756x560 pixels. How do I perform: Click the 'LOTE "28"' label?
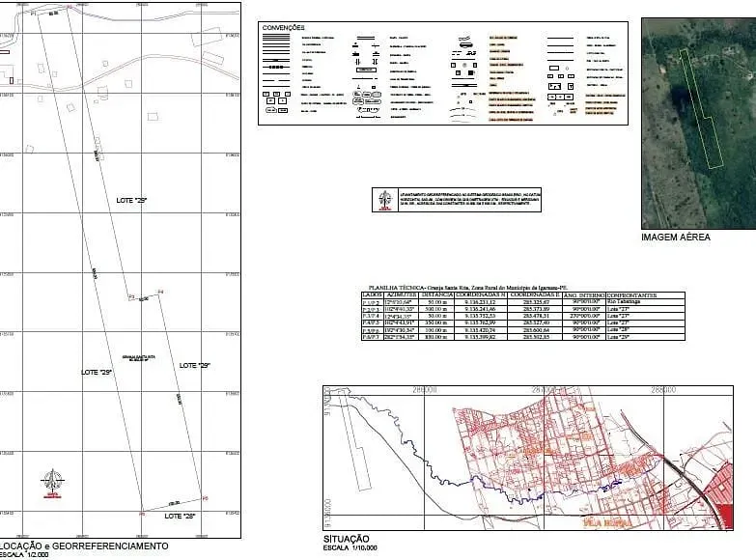coord(180,517)
